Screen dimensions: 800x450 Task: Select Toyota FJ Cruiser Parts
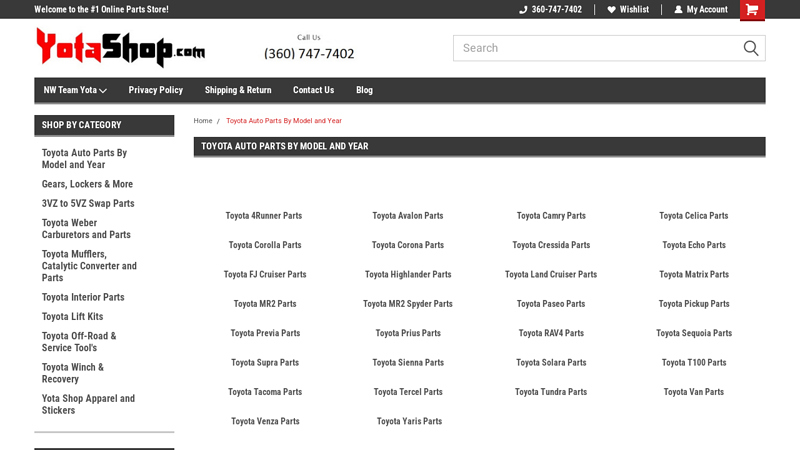(265, 274)
